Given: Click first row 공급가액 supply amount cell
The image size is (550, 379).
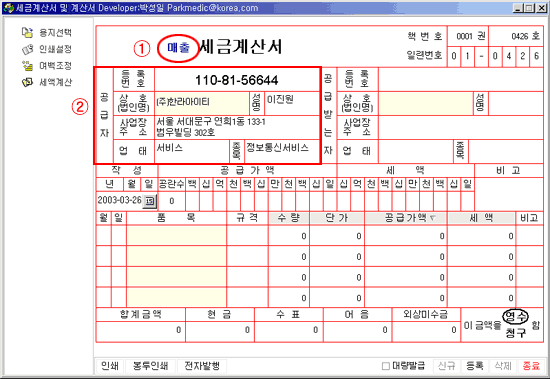Looking at the screenshot, I should click(406, 235).
